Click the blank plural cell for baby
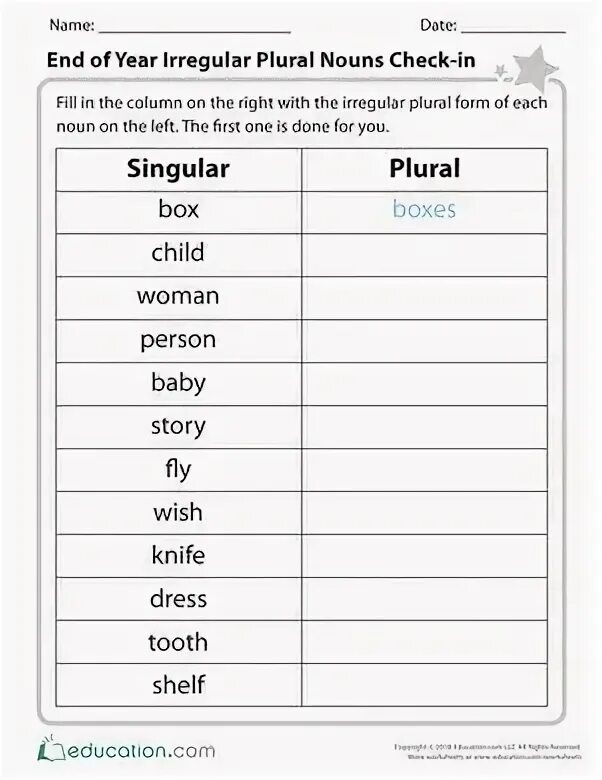 point(424,383)
